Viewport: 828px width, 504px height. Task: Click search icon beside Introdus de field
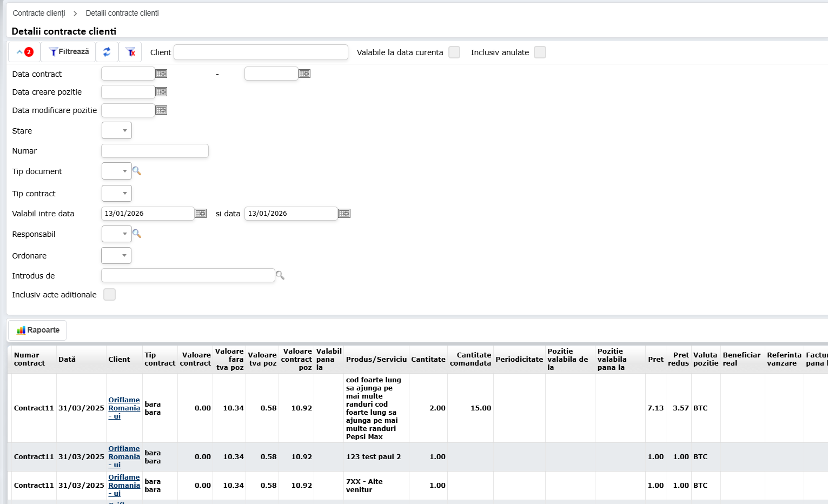click(280, 275)
